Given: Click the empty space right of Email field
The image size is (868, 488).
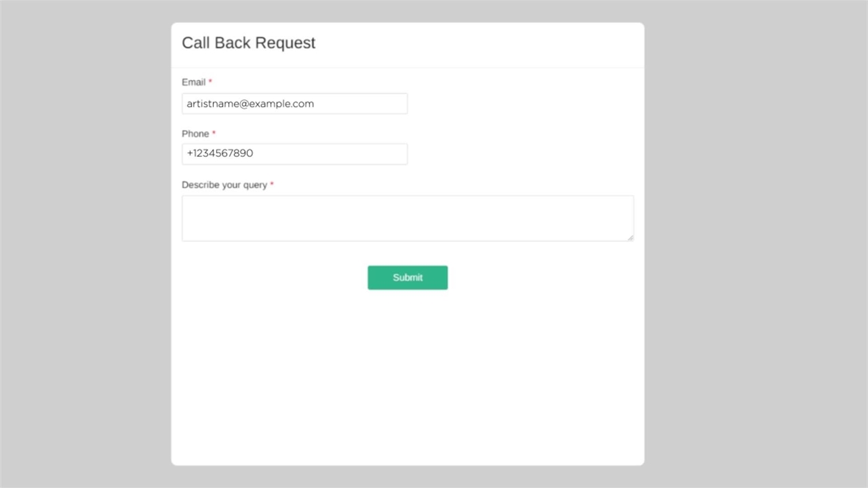Looking at the screenshot, I should click(x=522, y=104).
